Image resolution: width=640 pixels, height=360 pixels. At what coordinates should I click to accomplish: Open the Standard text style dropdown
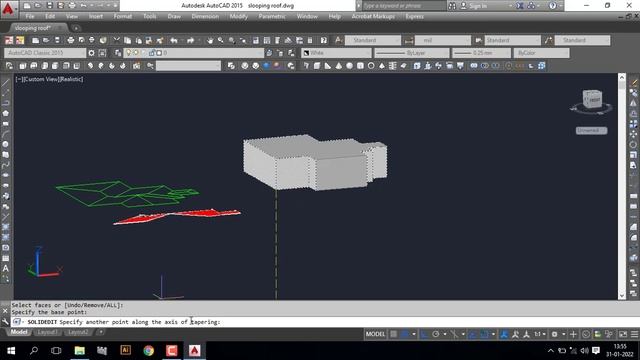373,40
